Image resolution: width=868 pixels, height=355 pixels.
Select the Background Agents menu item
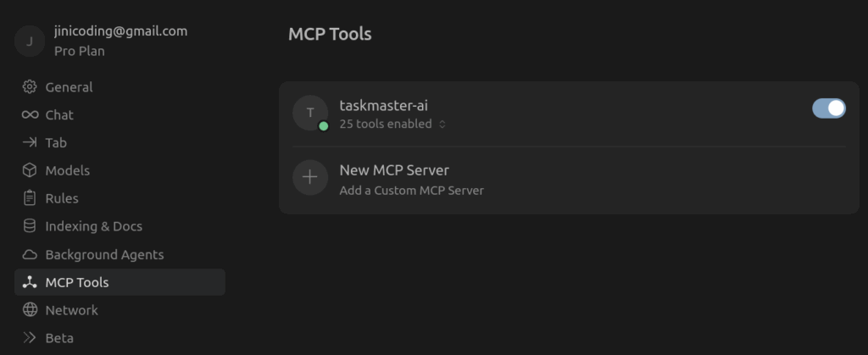(120, 254)
